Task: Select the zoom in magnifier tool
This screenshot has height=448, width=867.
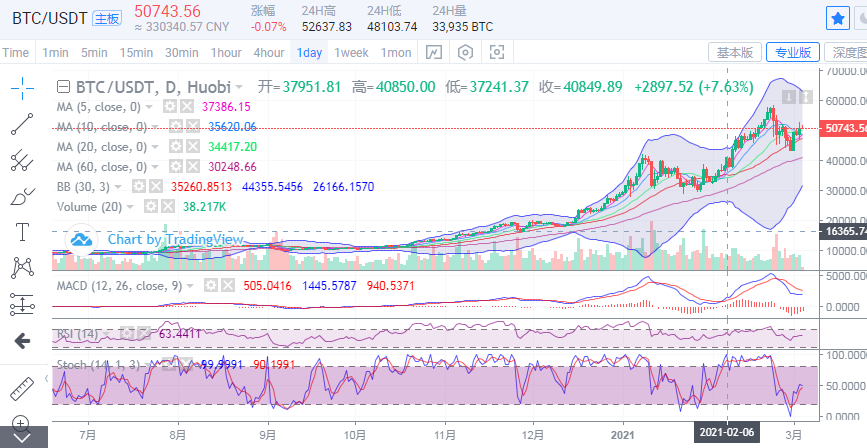Action: [20, 423]
